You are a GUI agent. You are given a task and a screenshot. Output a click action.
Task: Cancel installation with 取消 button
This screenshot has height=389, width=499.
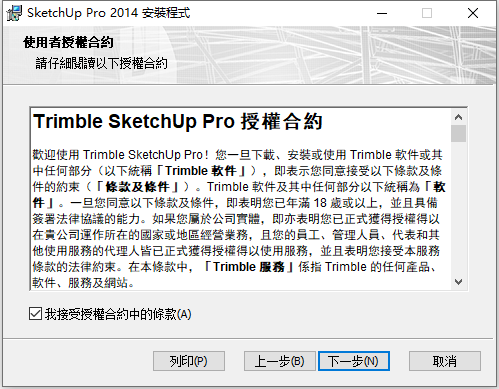click(445, 361)
